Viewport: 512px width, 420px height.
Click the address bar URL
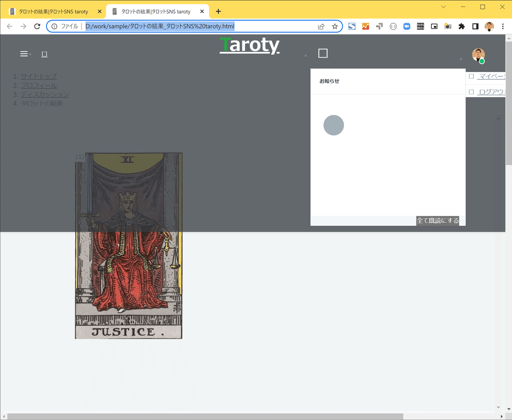tap(160, 26)
